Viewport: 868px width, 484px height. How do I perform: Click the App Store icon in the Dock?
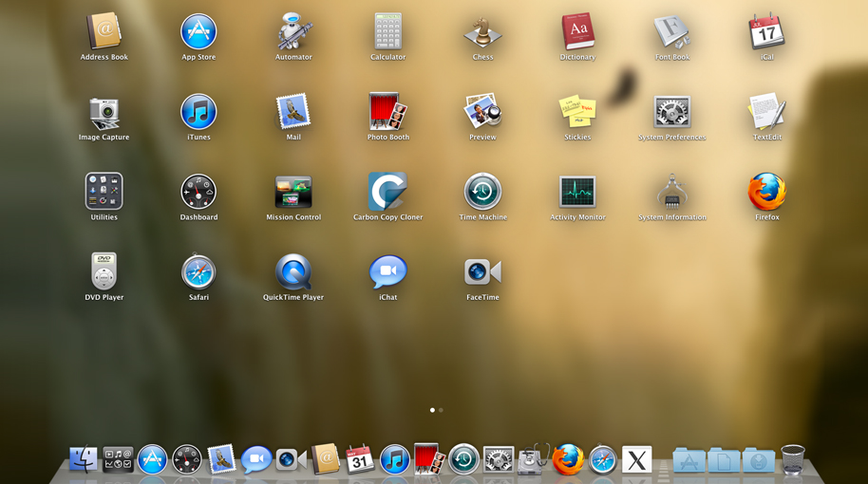pos(152,459)
